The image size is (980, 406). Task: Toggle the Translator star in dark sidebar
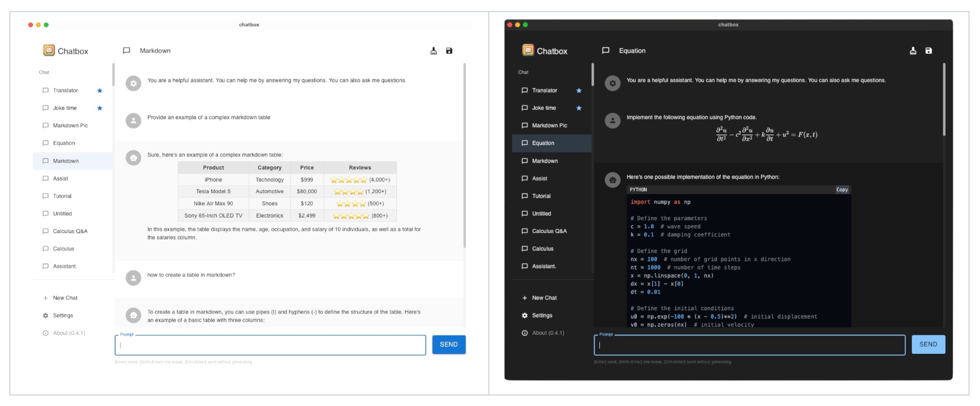coord(579,91)
